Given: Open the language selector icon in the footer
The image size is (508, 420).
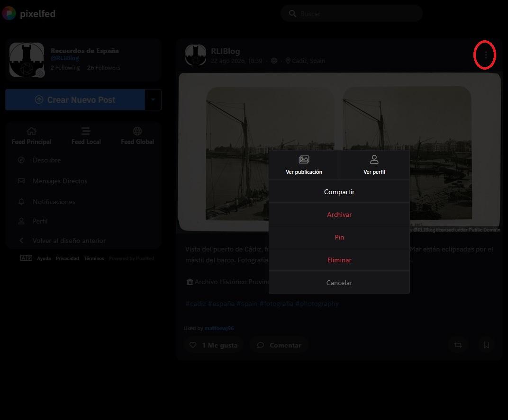Looking at the screenshot, I should click(26, 258).
